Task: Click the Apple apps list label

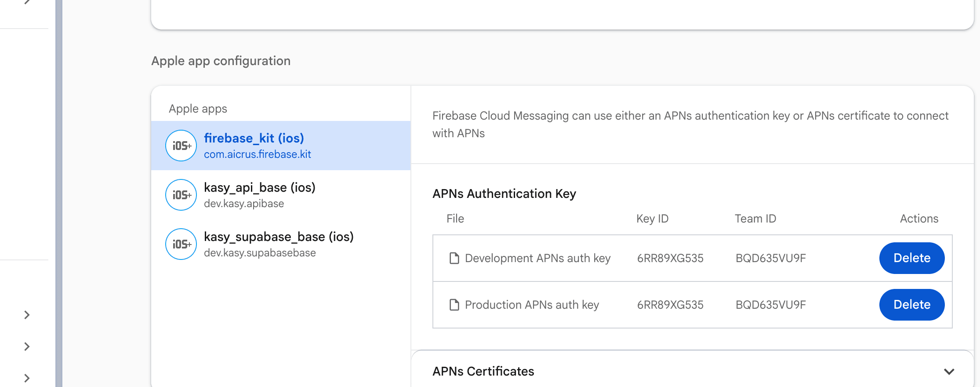Action: 198,109
